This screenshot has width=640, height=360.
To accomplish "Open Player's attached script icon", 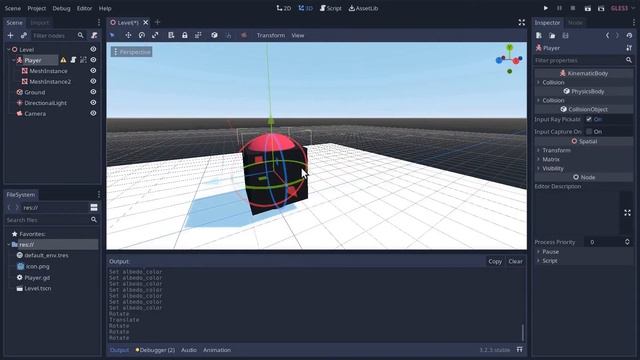I will point(73,60).
